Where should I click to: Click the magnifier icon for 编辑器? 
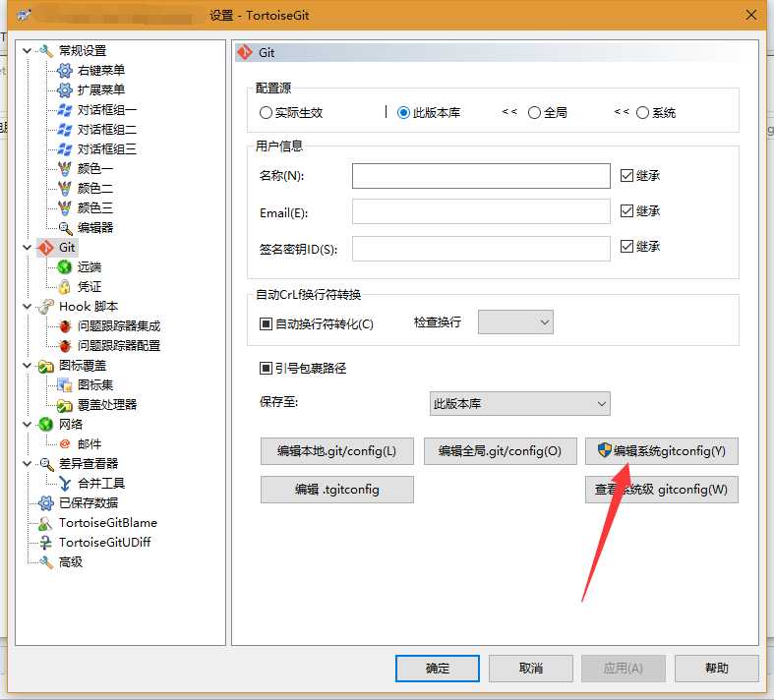pos(65,228)
